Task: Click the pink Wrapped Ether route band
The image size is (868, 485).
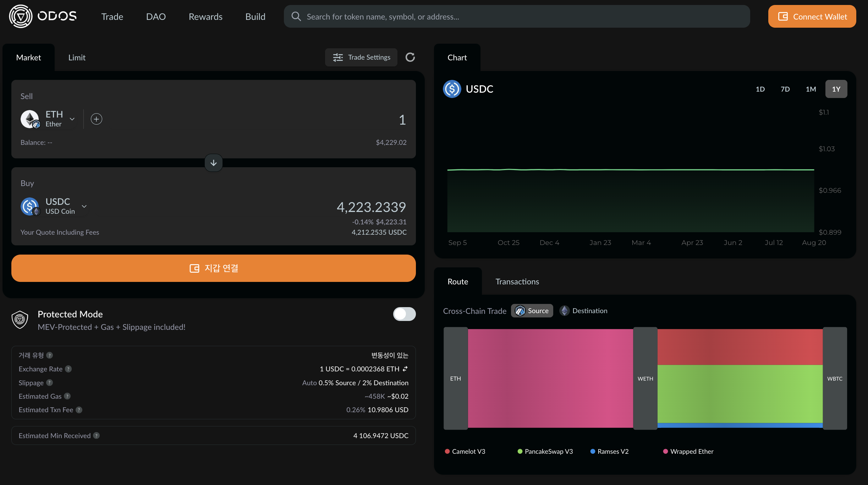Action: (550, 378)
